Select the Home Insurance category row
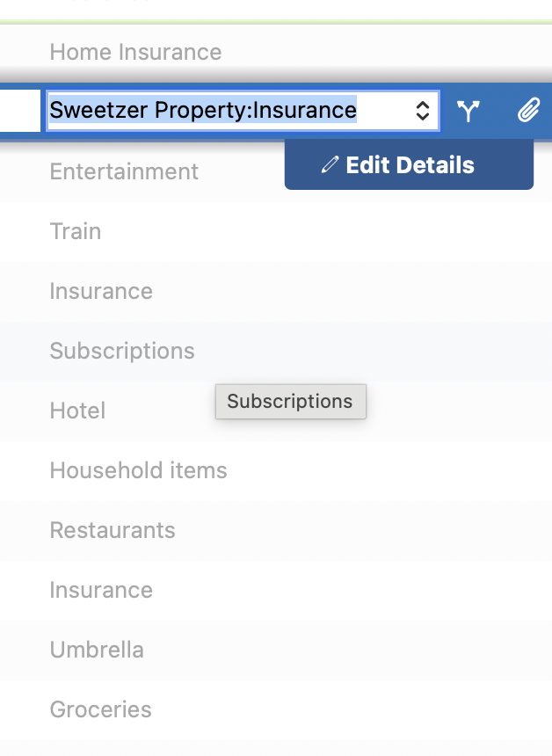This screenshot has width=552, height=756. [135, 52]
